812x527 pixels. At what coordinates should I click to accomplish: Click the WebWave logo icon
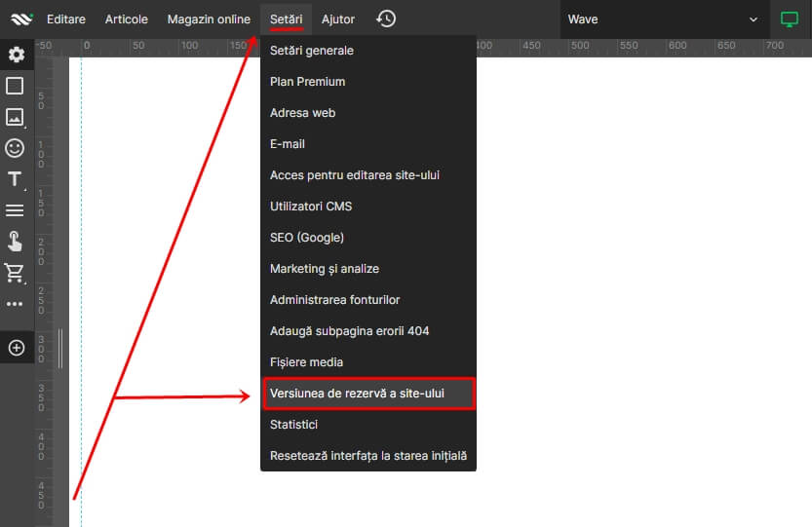21,19
